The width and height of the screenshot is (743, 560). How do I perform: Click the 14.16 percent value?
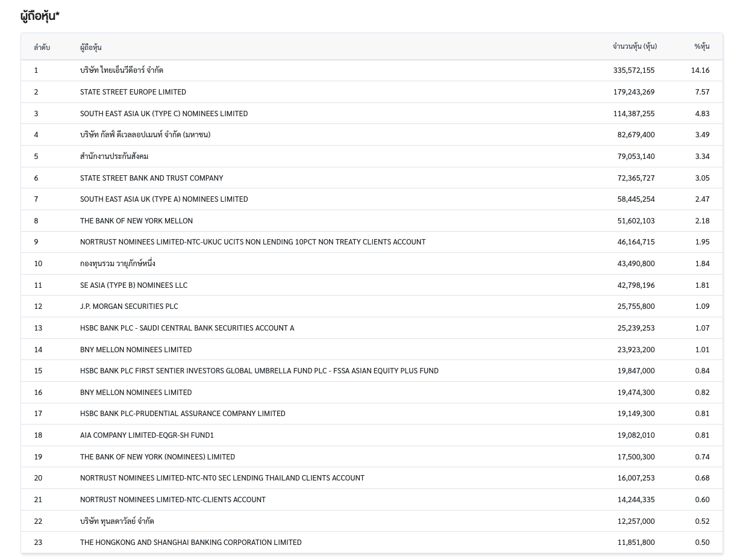700,70
